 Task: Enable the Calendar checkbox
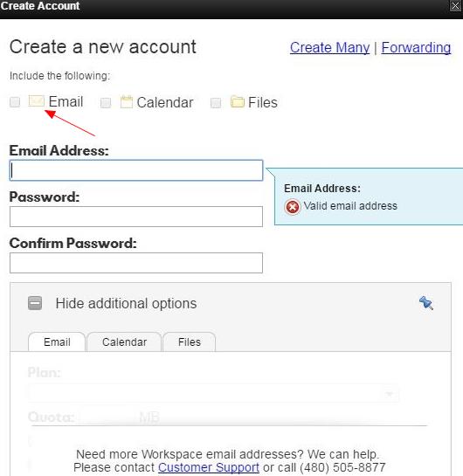tap(106, 102)
